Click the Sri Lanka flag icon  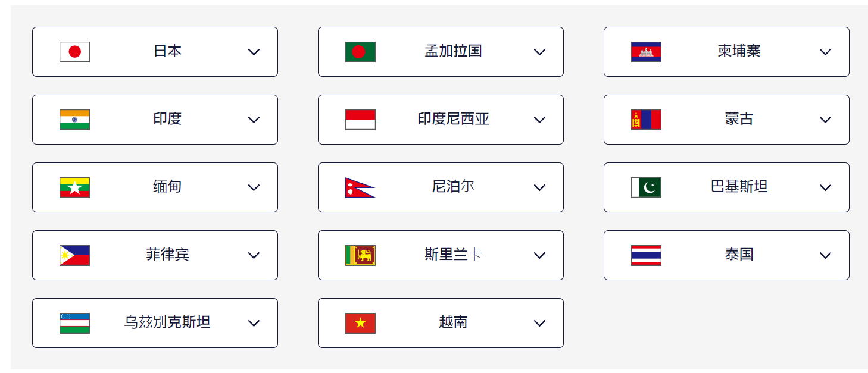(360, 255)
